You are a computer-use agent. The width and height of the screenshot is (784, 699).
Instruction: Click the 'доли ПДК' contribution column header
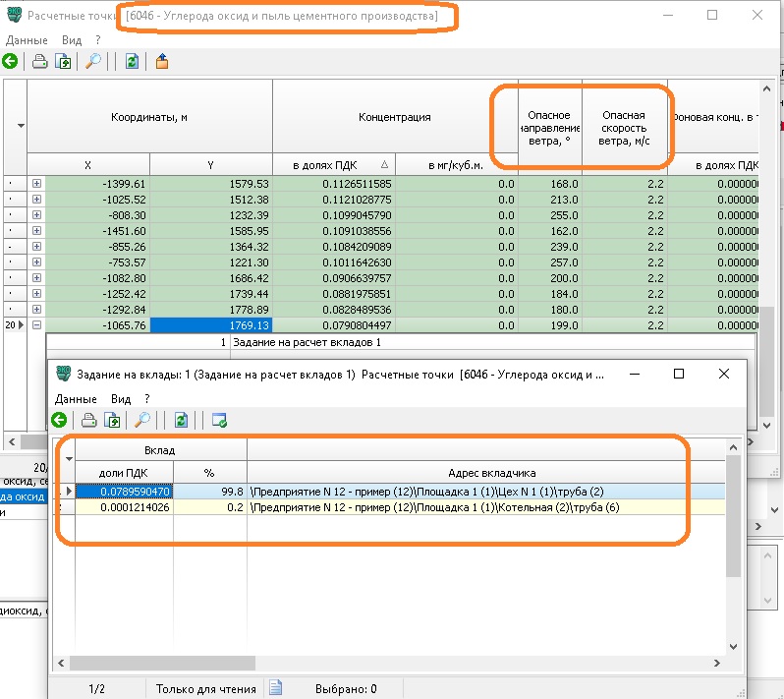point(124,473)
